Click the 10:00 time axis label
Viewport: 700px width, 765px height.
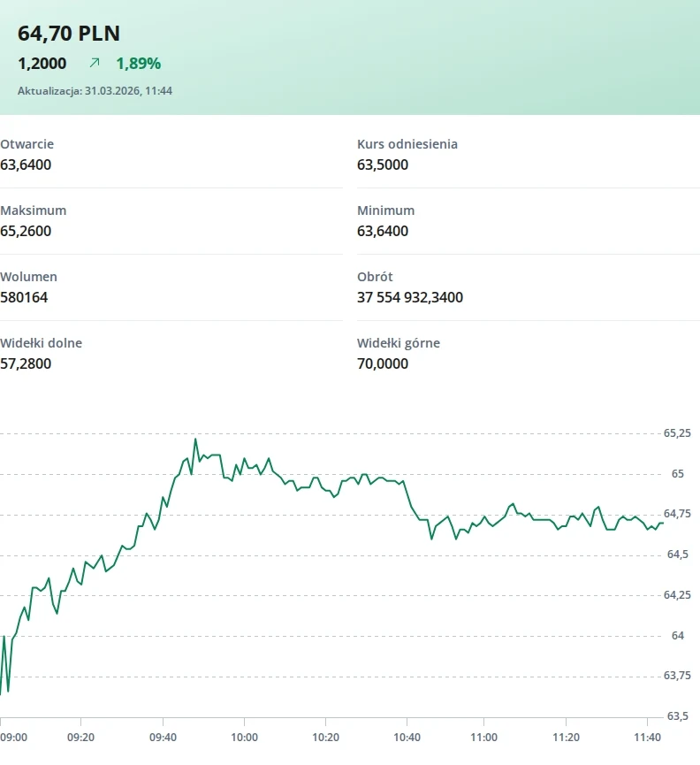[x=244, y=737]
